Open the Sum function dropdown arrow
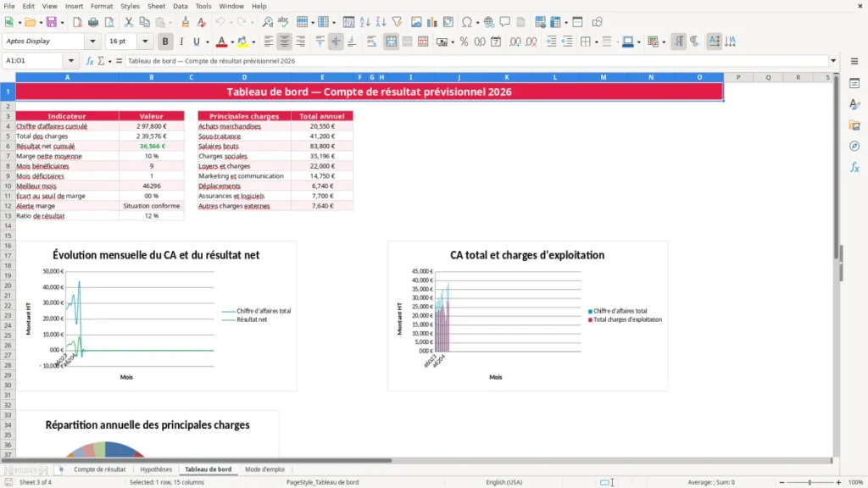Viewport: 868px width, 488px height. click(x=109, y=61)
